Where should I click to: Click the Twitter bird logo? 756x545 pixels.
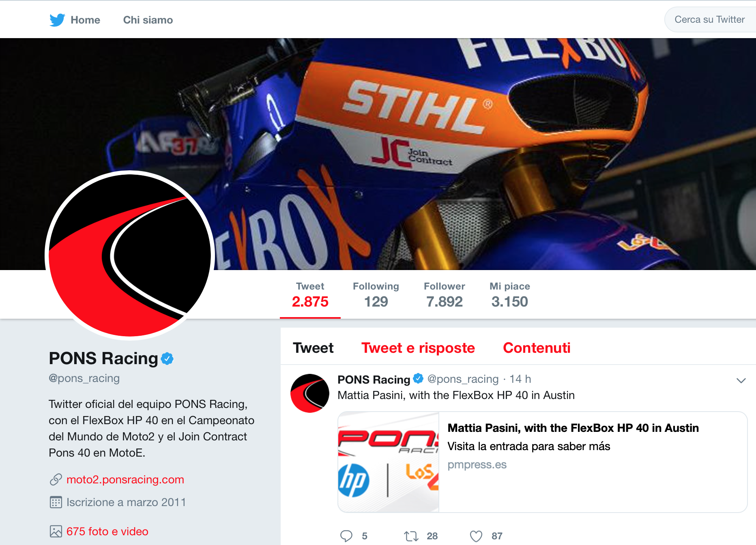pos(57,20)
